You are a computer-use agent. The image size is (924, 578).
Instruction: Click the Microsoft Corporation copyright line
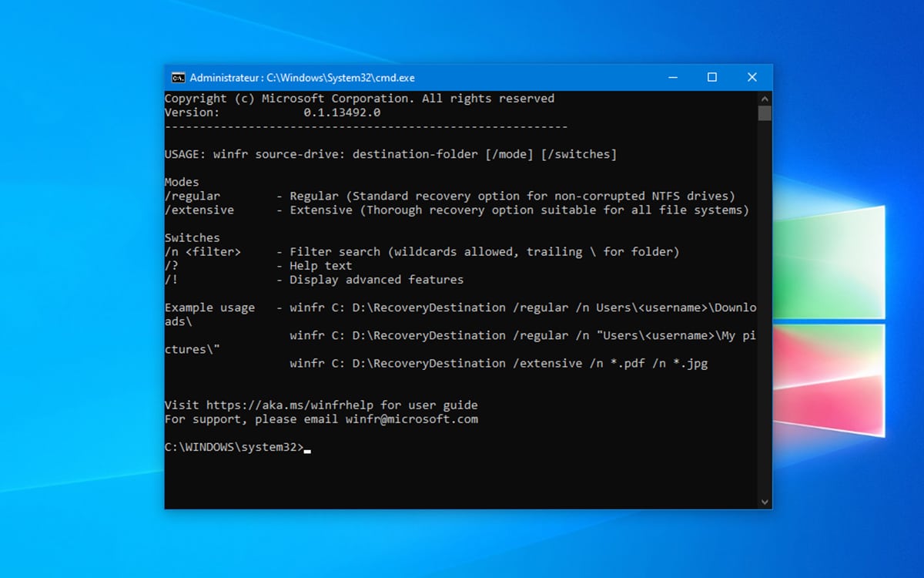[x=360, y=99]
